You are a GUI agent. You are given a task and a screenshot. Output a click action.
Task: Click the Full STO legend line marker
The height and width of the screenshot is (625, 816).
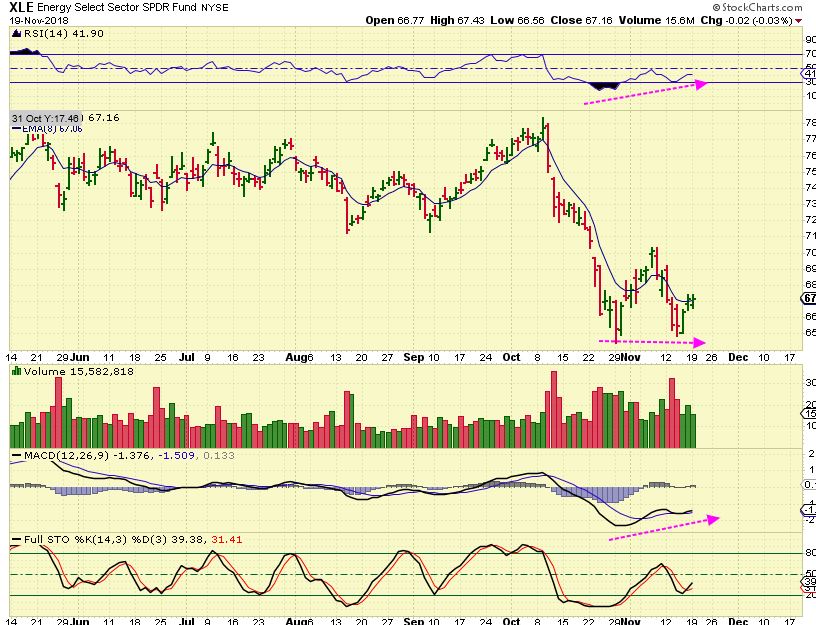[x=17, y=539]
